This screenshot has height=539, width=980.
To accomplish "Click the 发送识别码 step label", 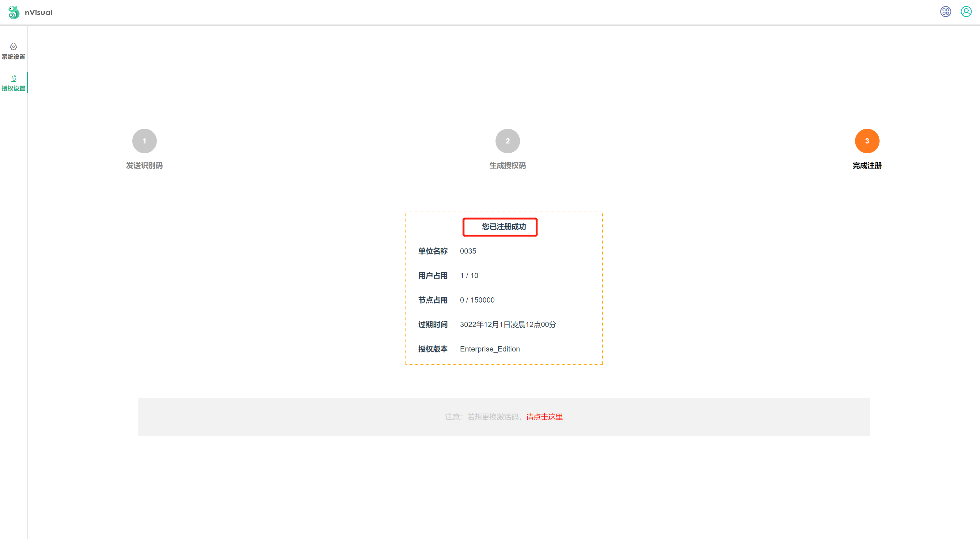I will (144, 165).
